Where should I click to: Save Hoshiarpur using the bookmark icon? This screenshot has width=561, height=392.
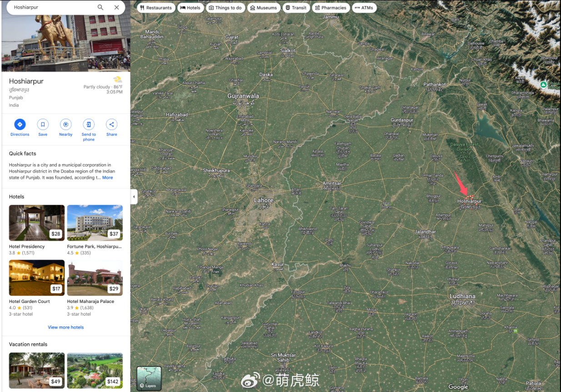point(43,125)
